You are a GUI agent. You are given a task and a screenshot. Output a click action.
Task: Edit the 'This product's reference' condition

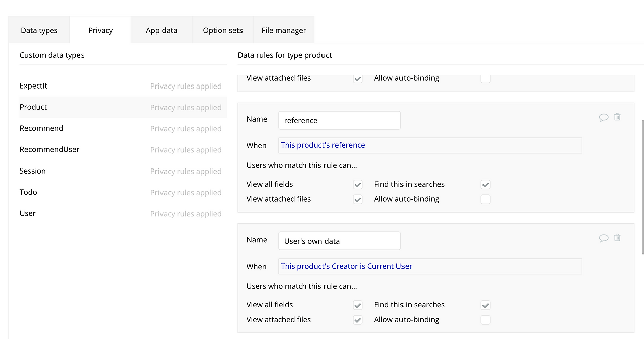tap(430, 145)
